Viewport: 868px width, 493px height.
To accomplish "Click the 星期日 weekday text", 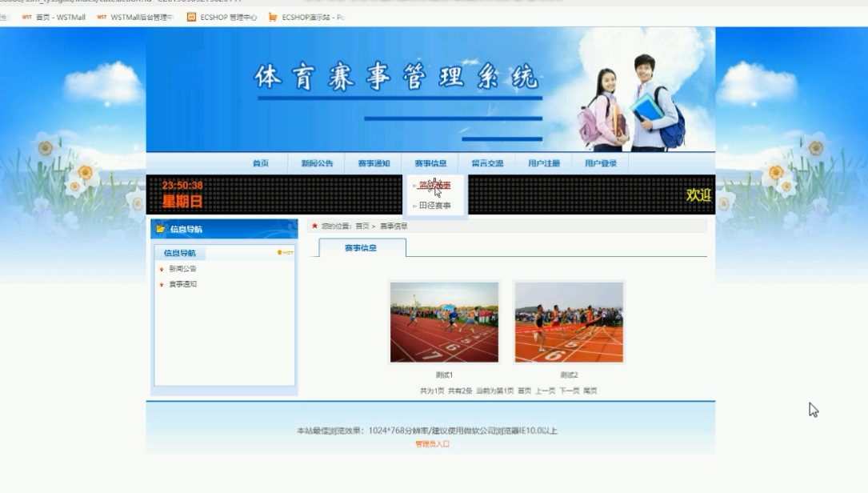I will [x=182, y=202].
